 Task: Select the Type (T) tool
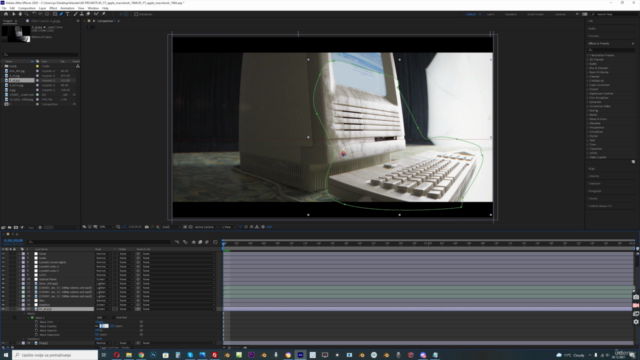click(x=68, y=14)
